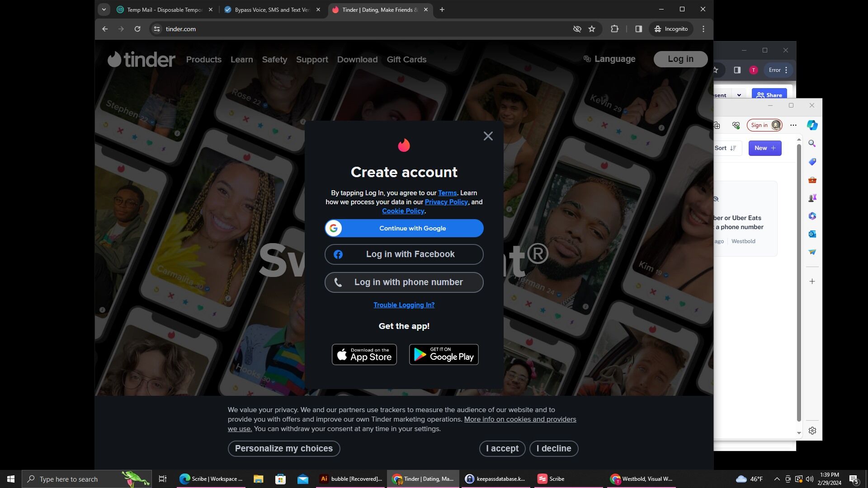Screen dimensions: 868x488
Task: Open Safety menu item
Action: (274, 60)
